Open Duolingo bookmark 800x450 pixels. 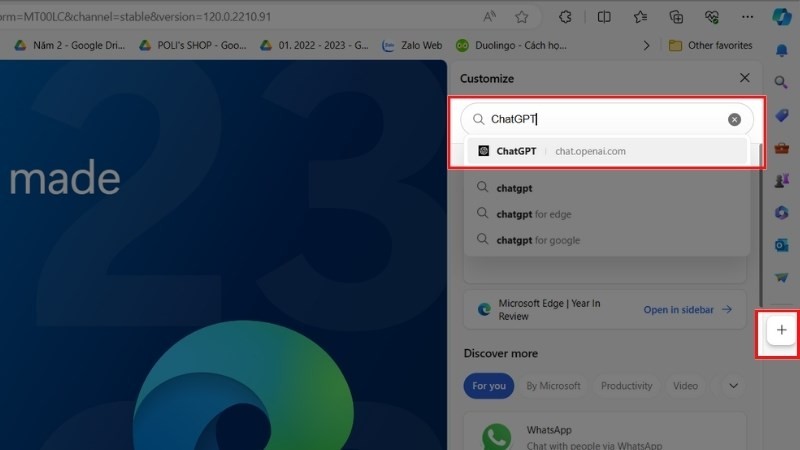(x=511, y=45)
